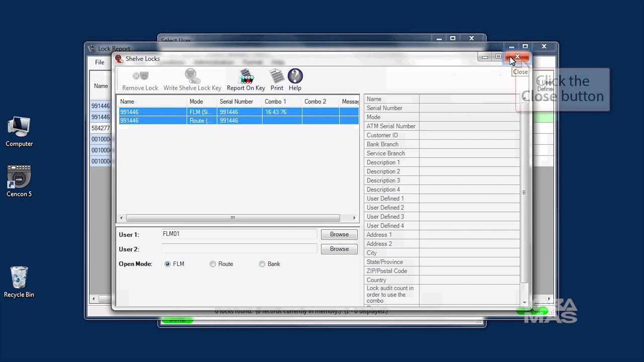The height and width of the screenshot is (362, 644).
Task: Click the combo value 16 43 76
Action: [276, 112]
